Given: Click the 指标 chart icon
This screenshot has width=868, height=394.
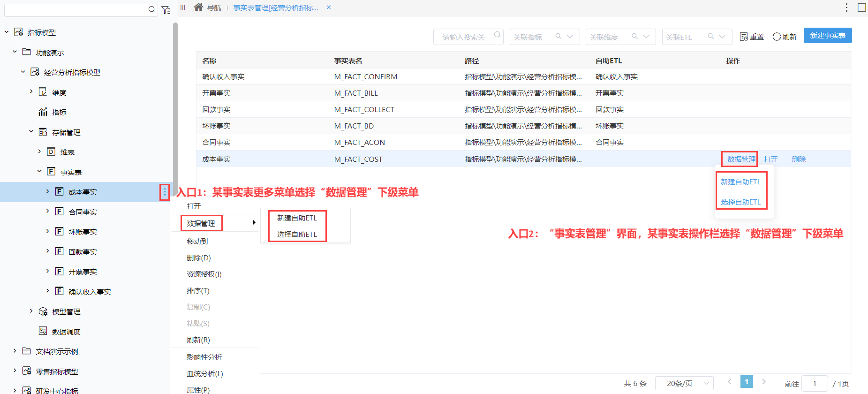Looking at the screenshot, I should [x=43, y=112].
